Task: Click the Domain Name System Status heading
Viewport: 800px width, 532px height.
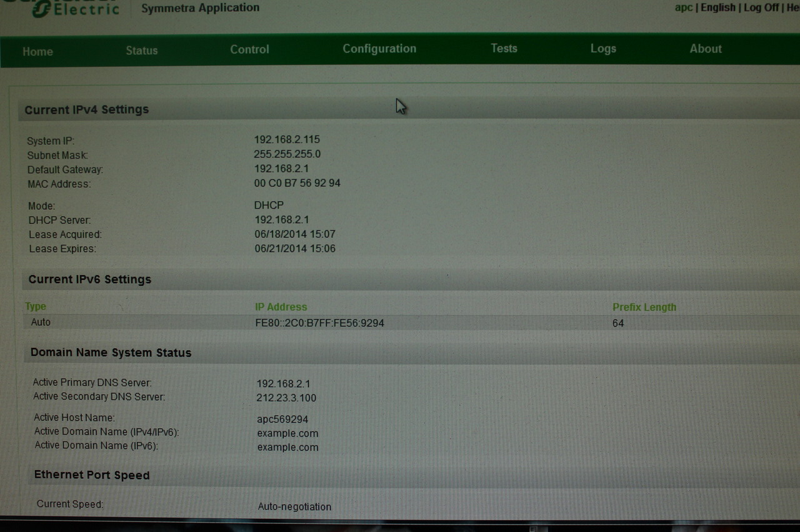Action: [x=111, y=353]
